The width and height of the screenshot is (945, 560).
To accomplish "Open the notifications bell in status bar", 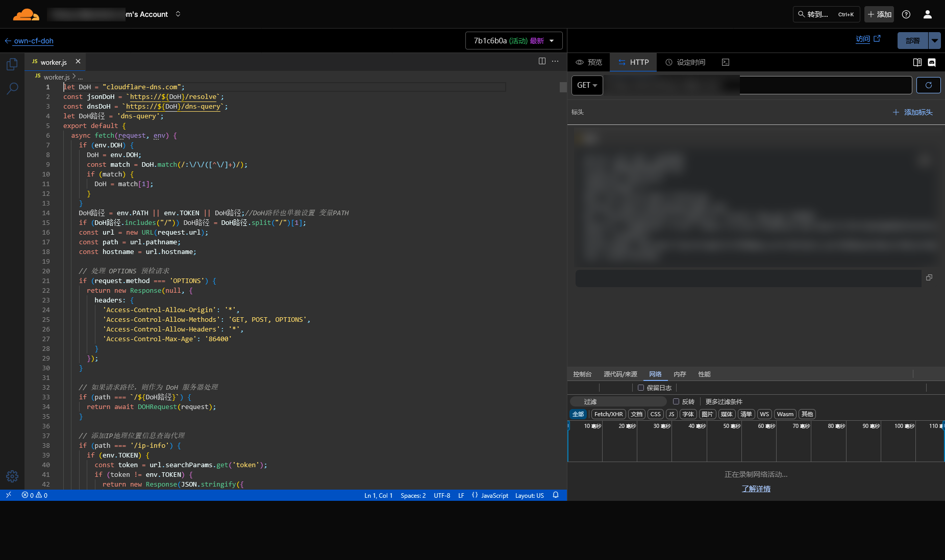I will pos(556,495).
